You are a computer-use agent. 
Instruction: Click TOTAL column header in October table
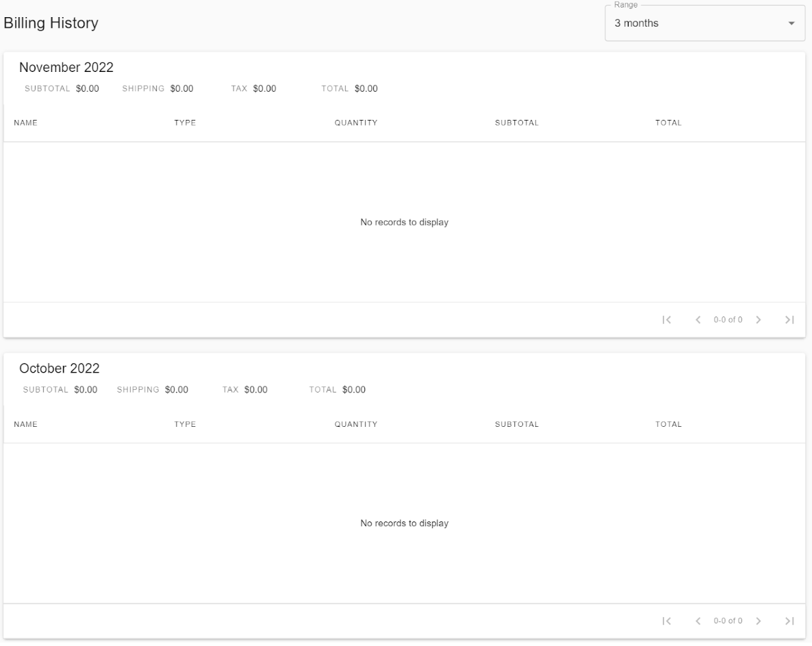point(668,425)
